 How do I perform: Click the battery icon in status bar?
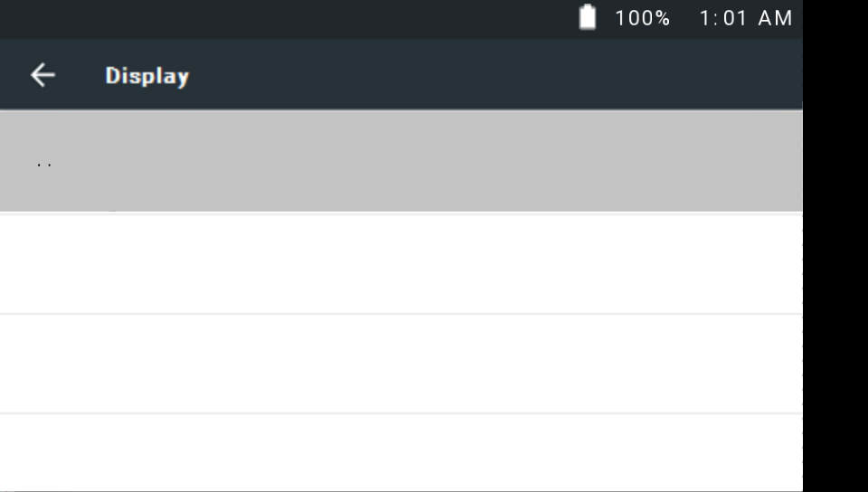coord(588,18)
